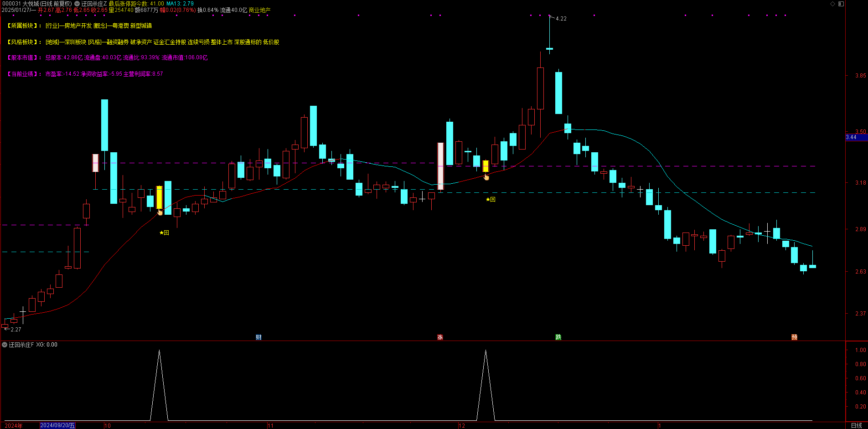868x429 pixels.
Task: Click the 财 financial event marker
Action: [258, 337]
